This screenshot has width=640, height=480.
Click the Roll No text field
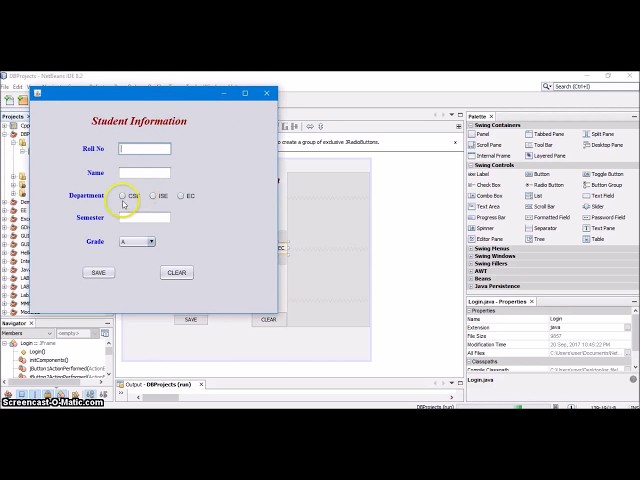click(x=144, y=149)
